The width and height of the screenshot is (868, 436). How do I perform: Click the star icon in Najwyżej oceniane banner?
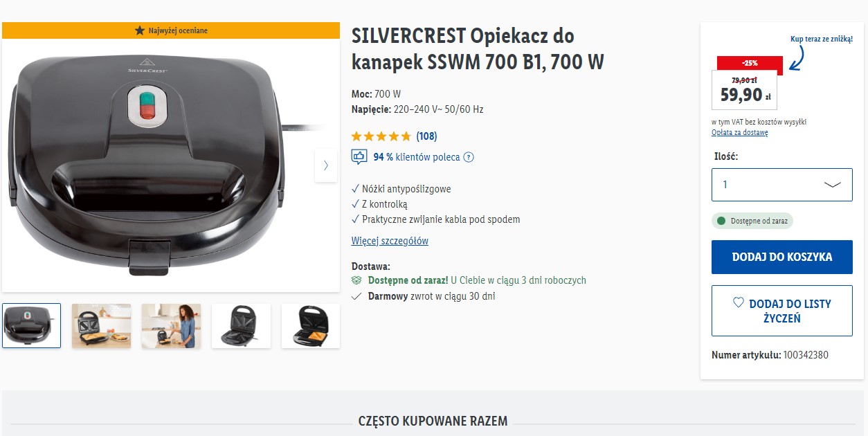(140, 30)
